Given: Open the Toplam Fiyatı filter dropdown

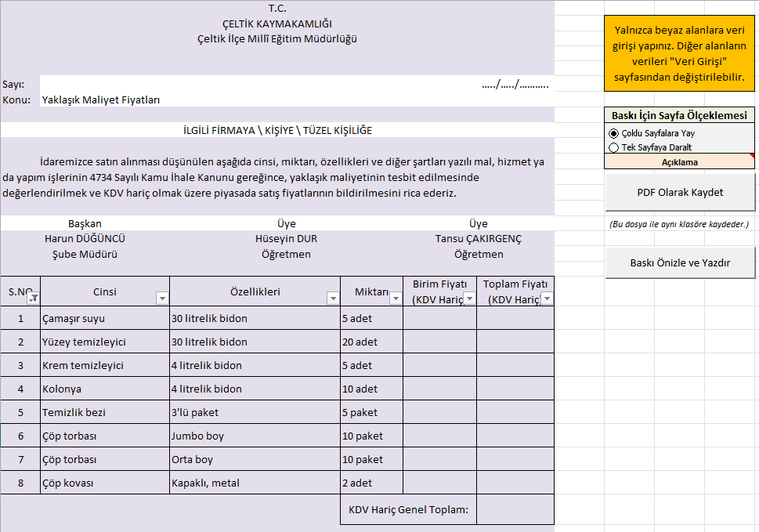Looking at the screenshot, I should pos(547,299).
